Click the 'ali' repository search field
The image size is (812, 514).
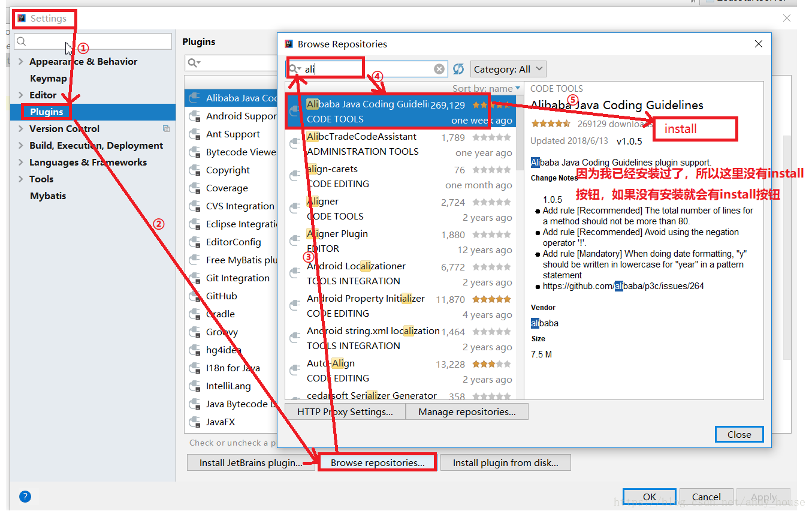click(x=367, y=69)
